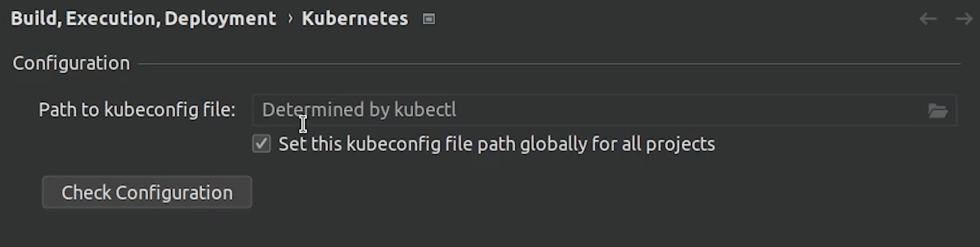
Task: Click the 'Set this kubeconfig file path globally' label
Action: click(496, 144)
